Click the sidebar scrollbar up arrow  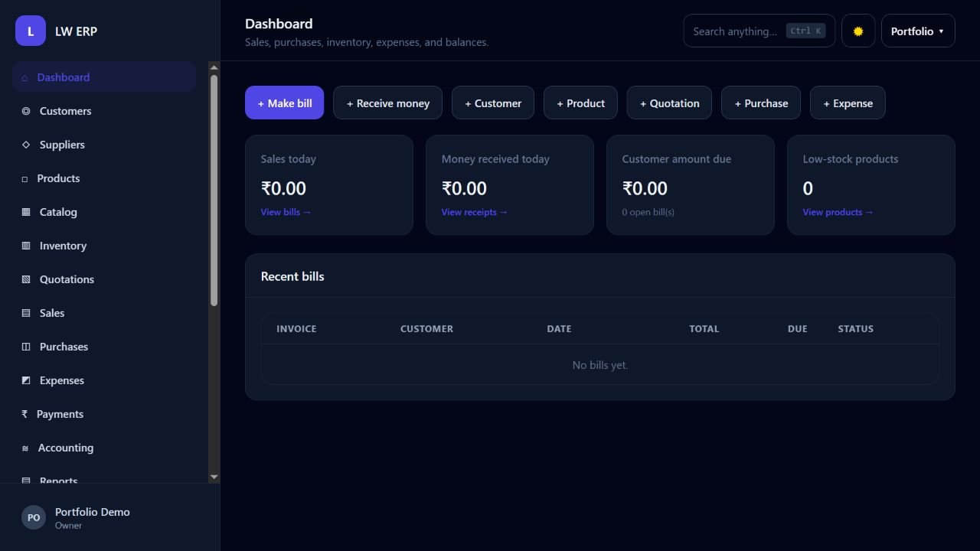coord(214,68)
